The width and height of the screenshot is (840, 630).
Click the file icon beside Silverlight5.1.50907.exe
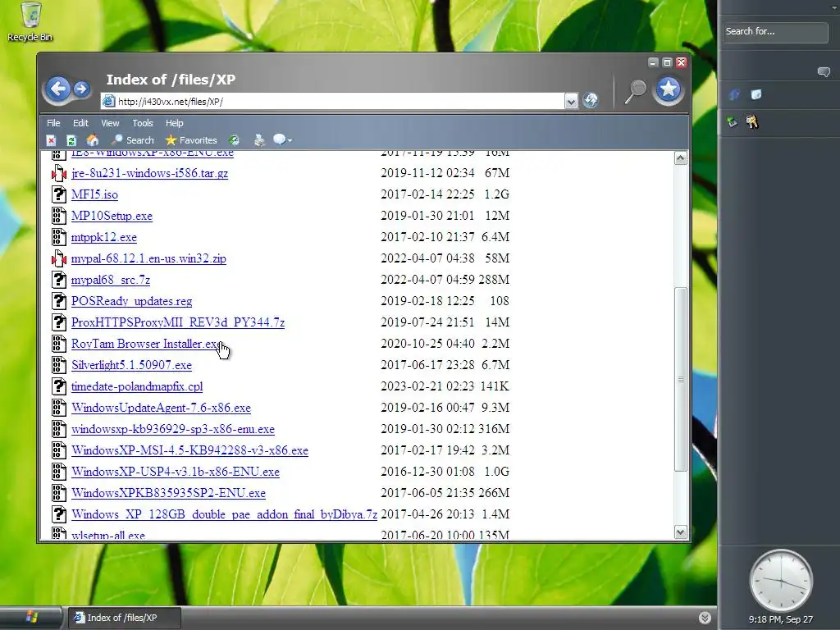click(59, 365)
